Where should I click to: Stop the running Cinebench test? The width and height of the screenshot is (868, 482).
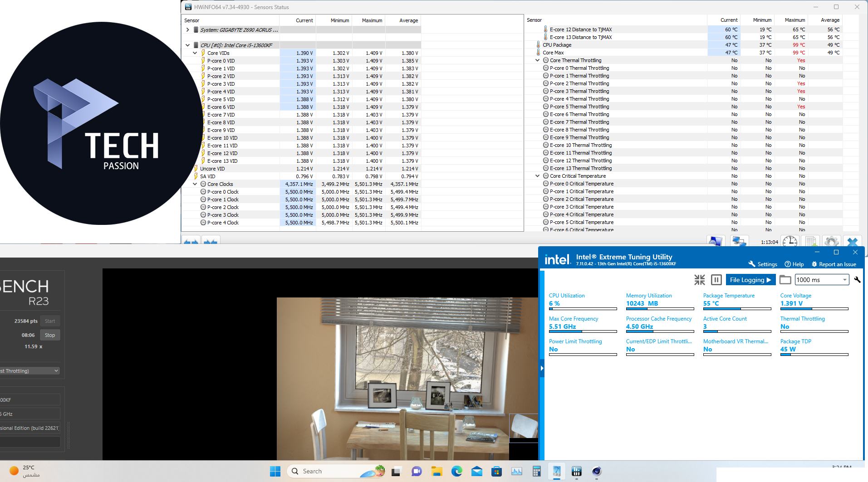[50, 335]
